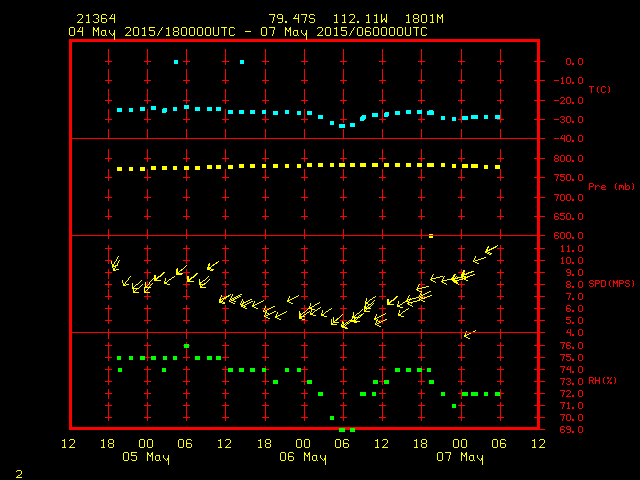Click the 5.0 wind speed tick value
The image size is (640, 480).
tap(574, 321)
